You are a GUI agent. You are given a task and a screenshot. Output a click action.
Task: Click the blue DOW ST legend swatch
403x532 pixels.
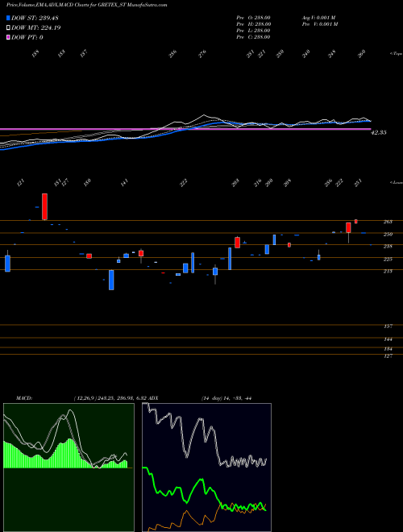pos(8,18)
